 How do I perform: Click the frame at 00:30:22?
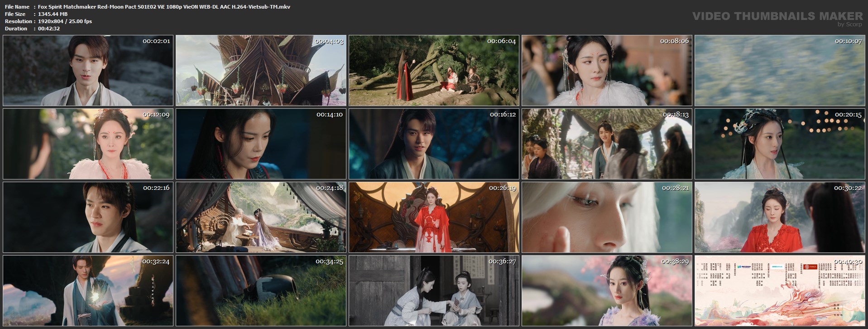pyautogui.click(x=780, y=218)
